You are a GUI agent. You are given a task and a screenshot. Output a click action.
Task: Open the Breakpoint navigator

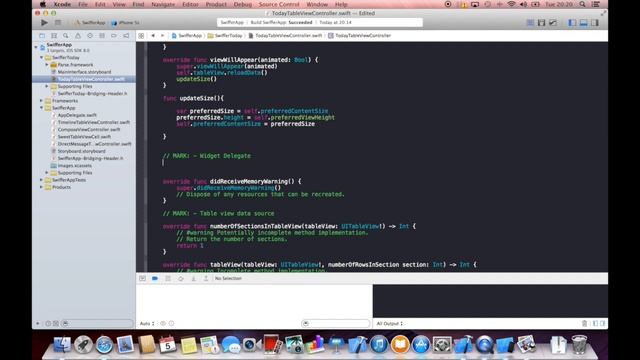pos(114,36)
